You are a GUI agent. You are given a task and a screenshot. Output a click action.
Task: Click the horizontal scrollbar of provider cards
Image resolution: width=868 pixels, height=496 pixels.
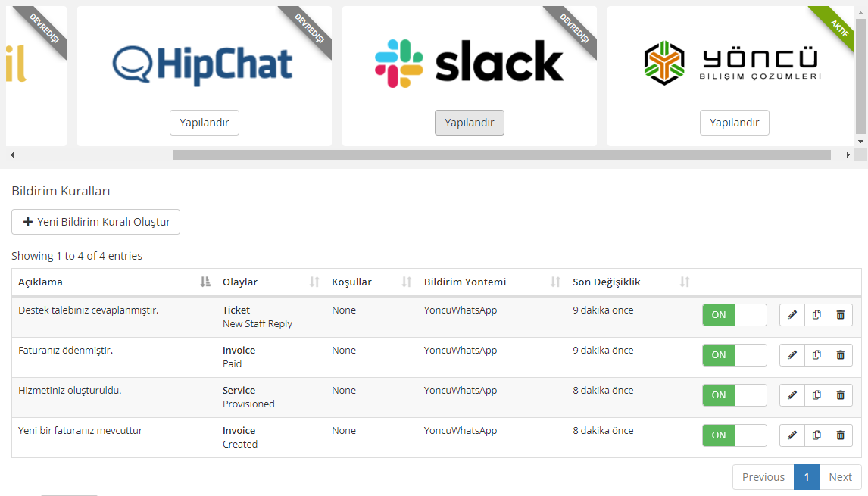click(501, 155)
